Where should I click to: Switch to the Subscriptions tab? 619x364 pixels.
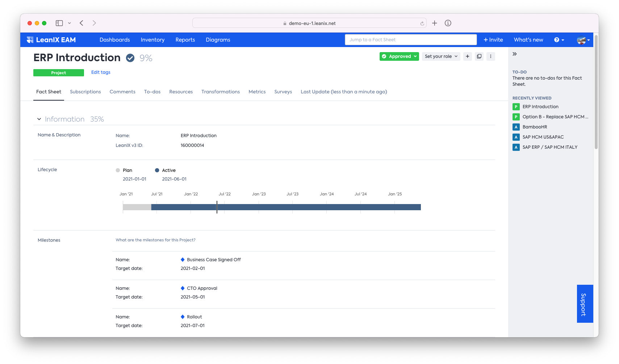pos(85,92)
